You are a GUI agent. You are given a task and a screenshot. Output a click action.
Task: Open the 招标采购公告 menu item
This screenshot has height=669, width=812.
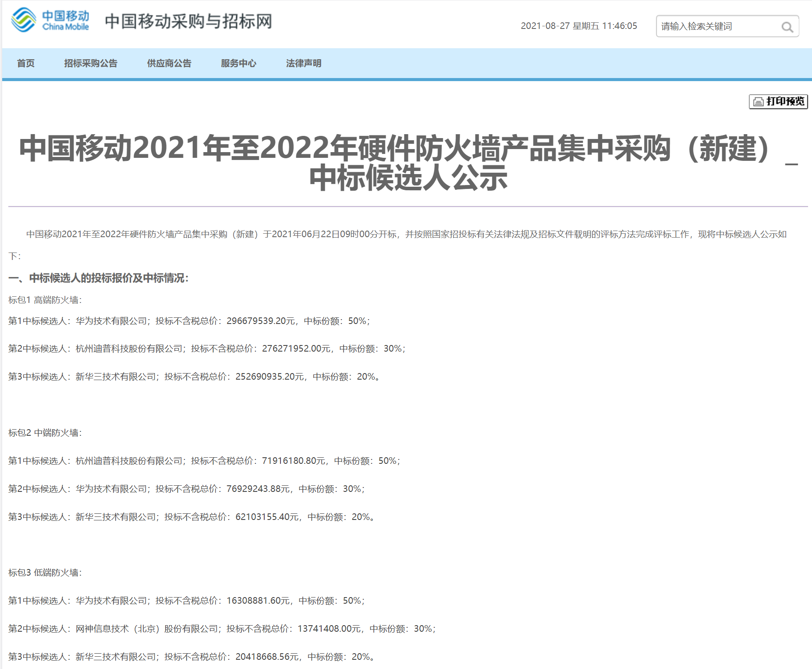point(91,63)
